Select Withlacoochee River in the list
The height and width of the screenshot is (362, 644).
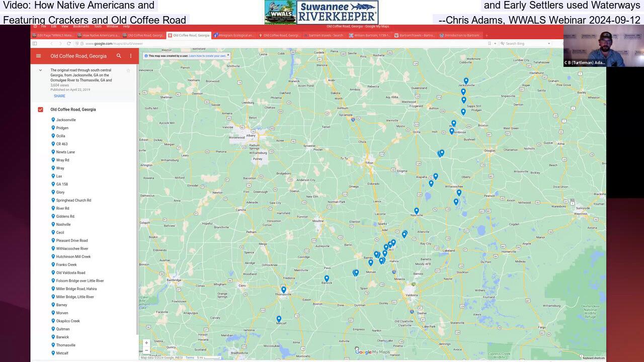(72, 248)
